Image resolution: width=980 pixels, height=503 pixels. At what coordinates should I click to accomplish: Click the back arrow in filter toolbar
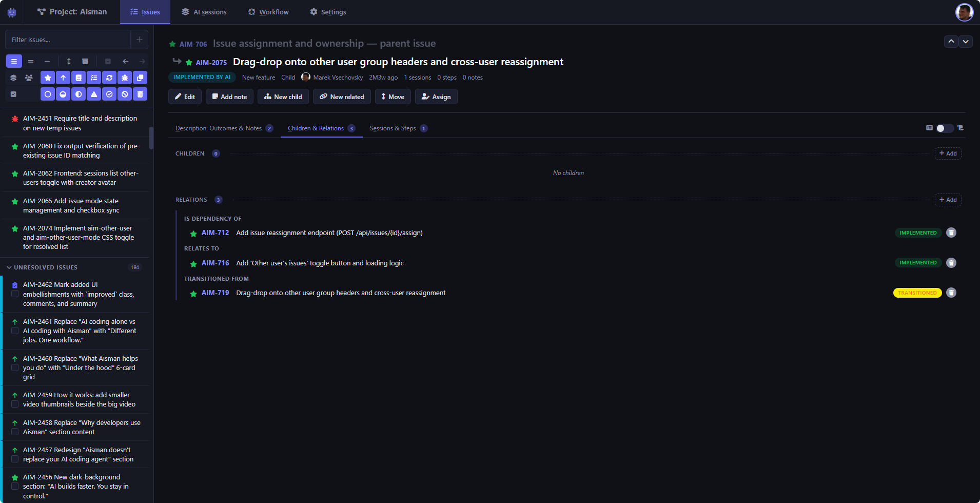[125, 62]
